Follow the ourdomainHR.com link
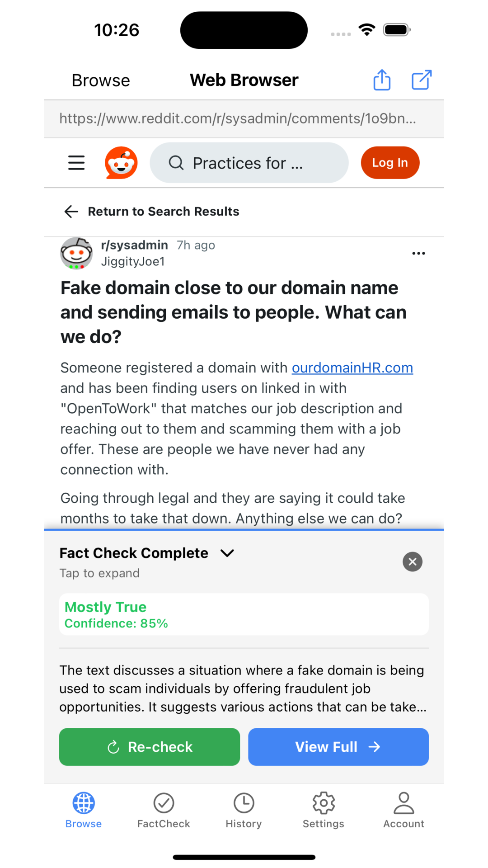The height and width of the screenshot is (868, 488). coord(352,368)
